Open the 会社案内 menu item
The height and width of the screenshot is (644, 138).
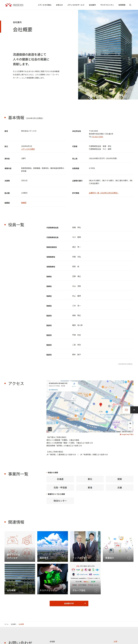click(x=92, y=5)
